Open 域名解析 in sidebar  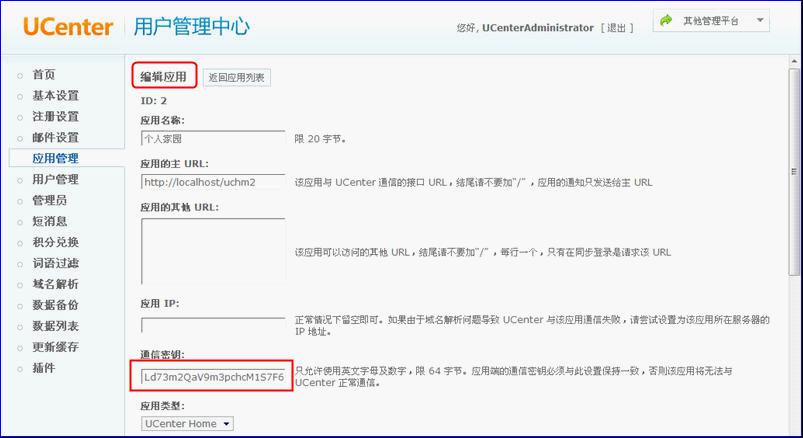tap(55, 284)
